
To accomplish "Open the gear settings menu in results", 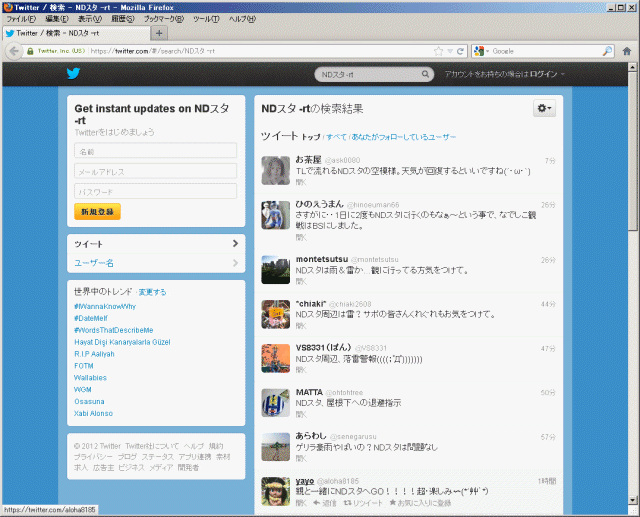I will (544, 108).
